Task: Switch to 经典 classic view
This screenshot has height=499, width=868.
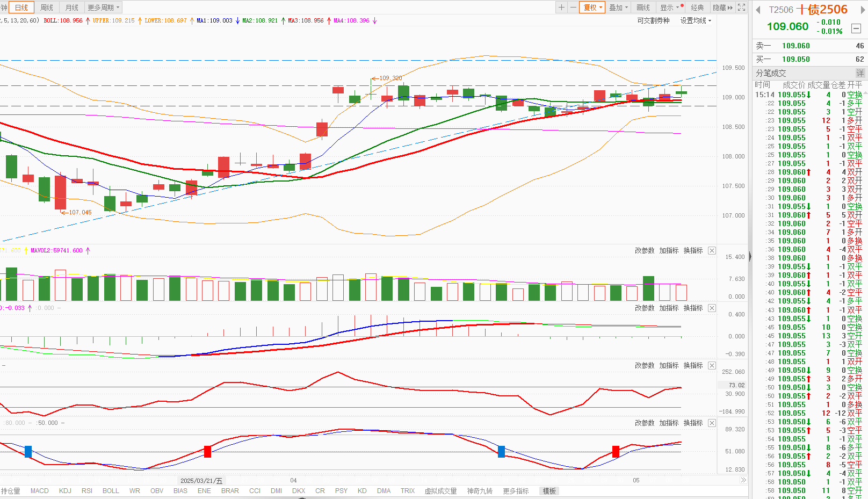Action: click(697, 8)
